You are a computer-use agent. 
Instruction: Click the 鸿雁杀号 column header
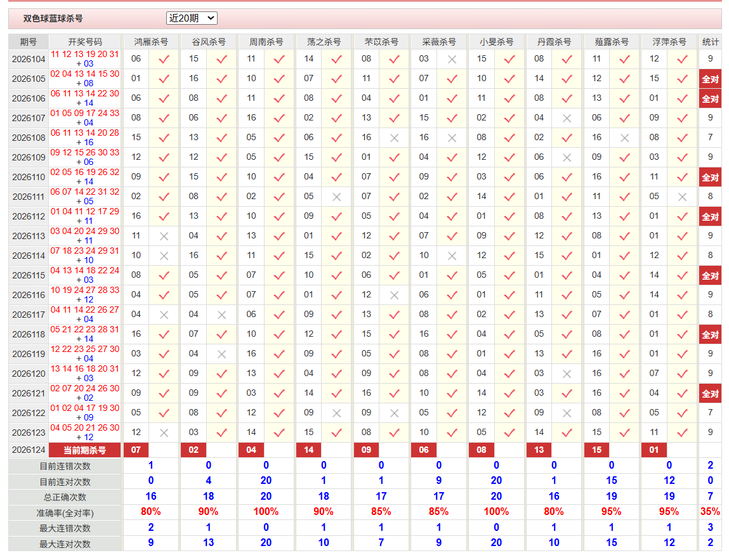pos(150,42)
